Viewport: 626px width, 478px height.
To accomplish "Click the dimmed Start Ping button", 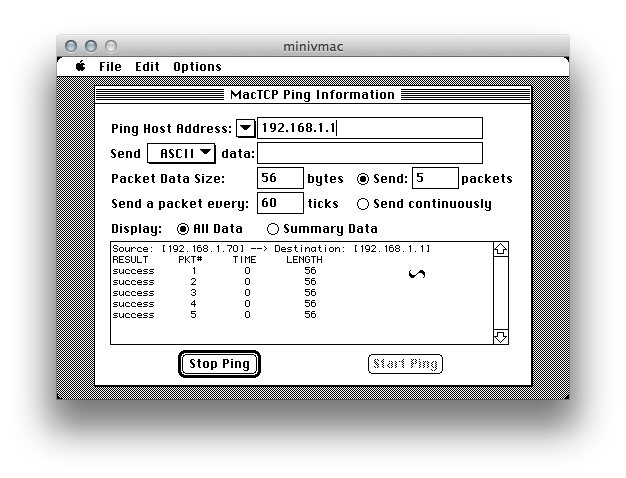I will tap(405, 364).
